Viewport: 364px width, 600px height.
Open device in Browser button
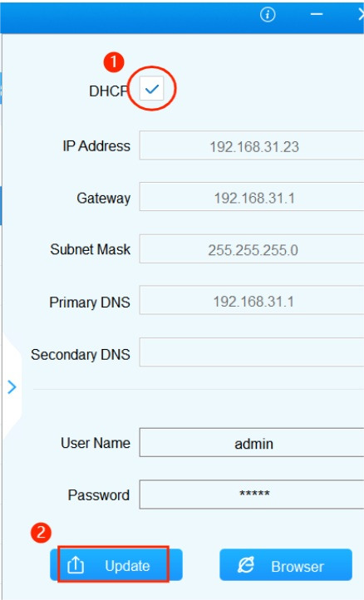[x=286, y=565]
